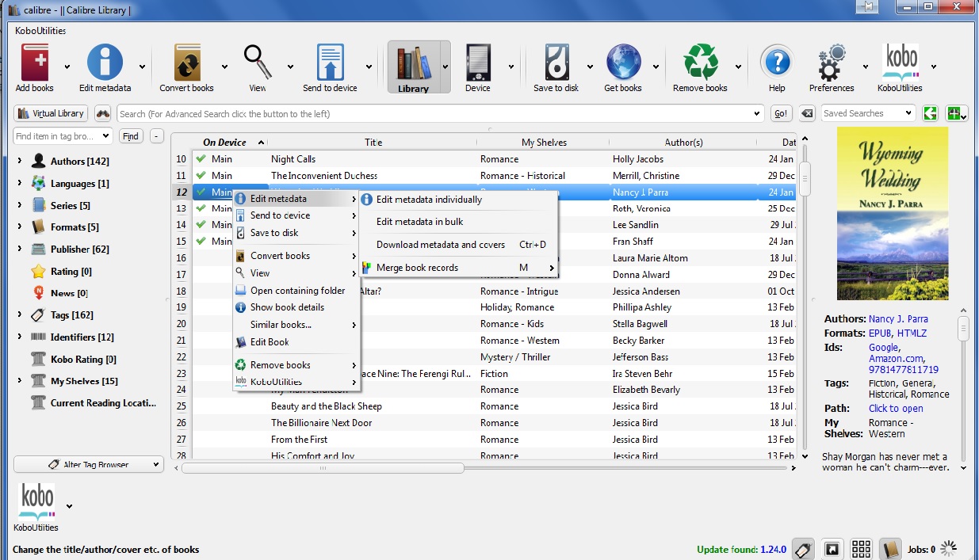979x560 pixels.
Task: Open the dropdown arrow beside the bottom KoboUtilities icon
Action: 69,505
